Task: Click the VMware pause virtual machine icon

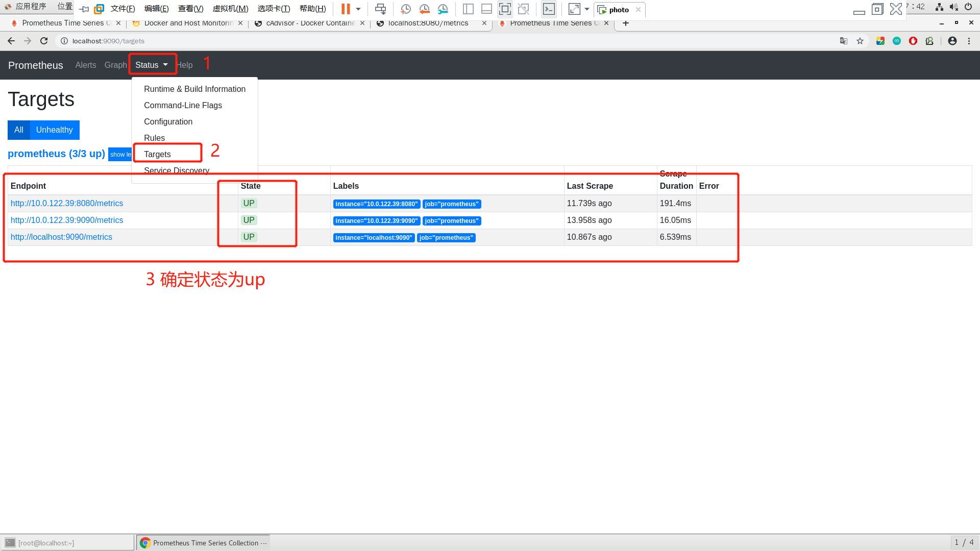Action: pos(346,9)
